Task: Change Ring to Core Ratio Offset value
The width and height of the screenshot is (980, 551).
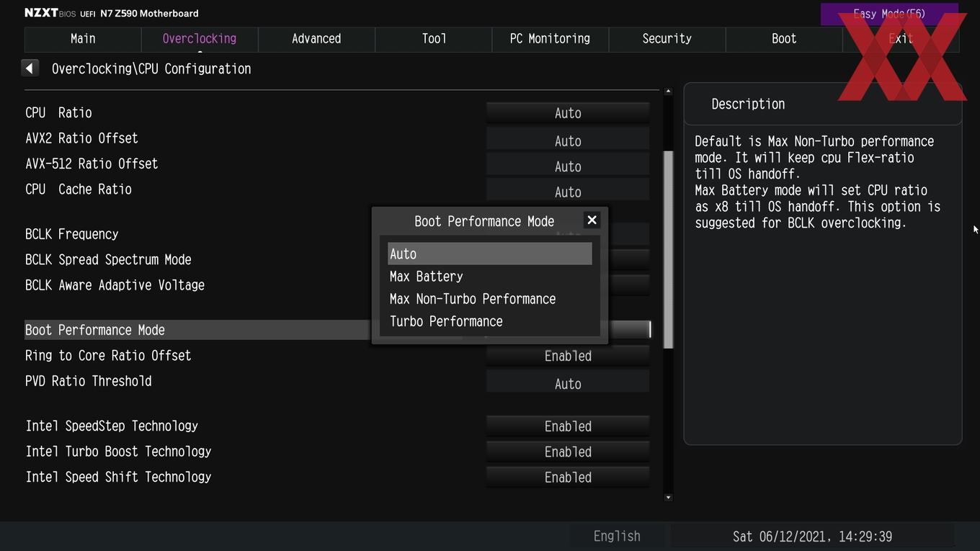Action: tap(568, 356)
